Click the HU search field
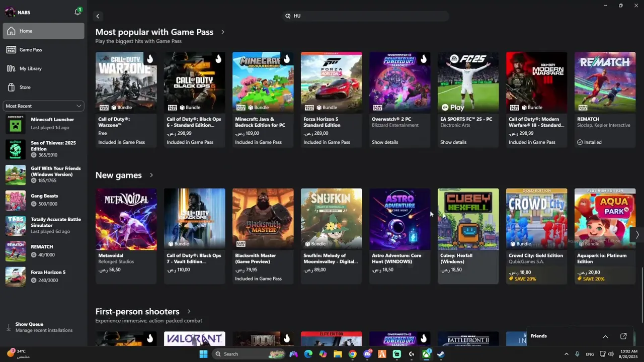The image size is (644, 362). [x=366, y=16]
